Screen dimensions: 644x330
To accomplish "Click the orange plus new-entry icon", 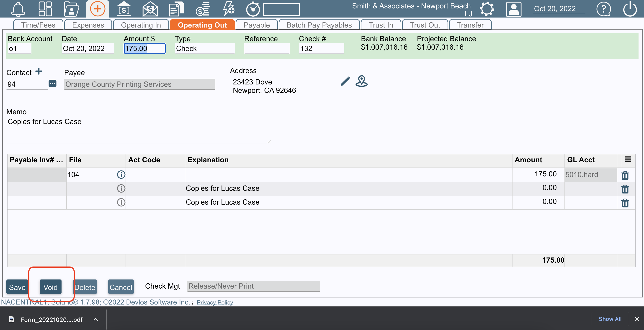I will 98,9.
